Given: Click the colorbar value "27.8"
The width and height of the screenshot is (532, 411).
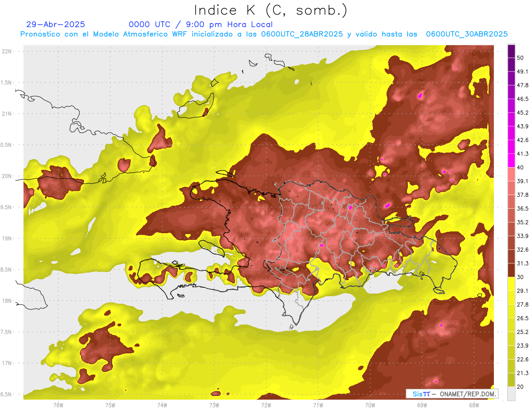Looking at the screenshot, I should [x=522, y=304].
